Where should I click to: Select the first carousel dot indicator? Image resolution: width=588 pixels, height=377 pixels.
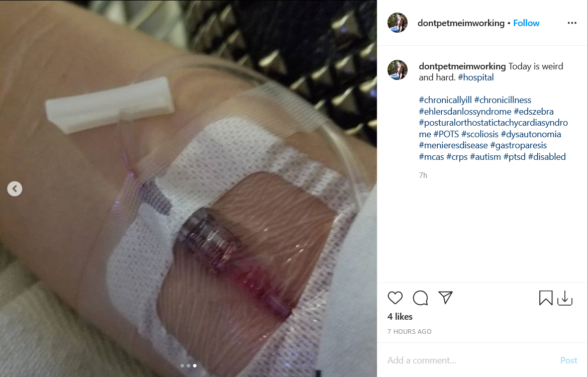tap(182, 365)
